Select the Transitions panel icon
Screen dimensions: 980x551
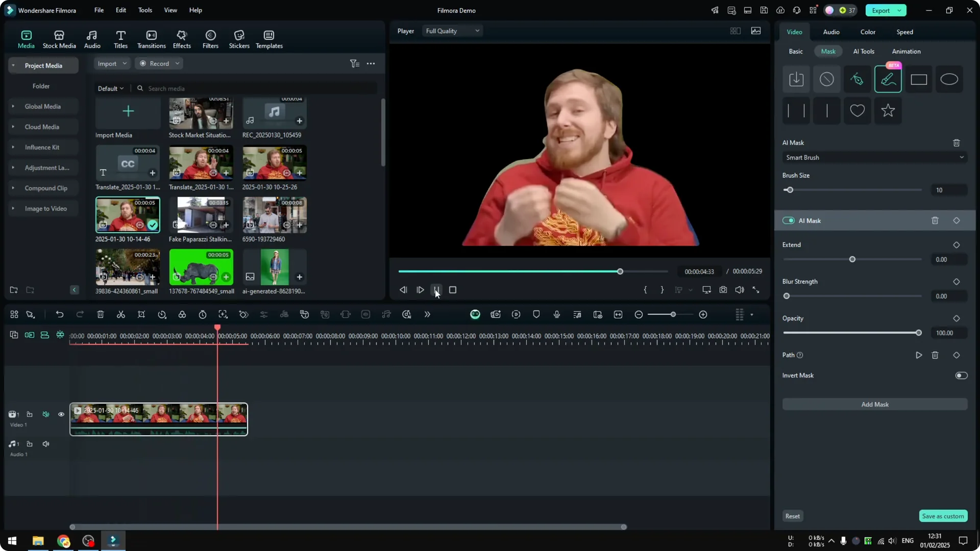click(x=151, y=39)
